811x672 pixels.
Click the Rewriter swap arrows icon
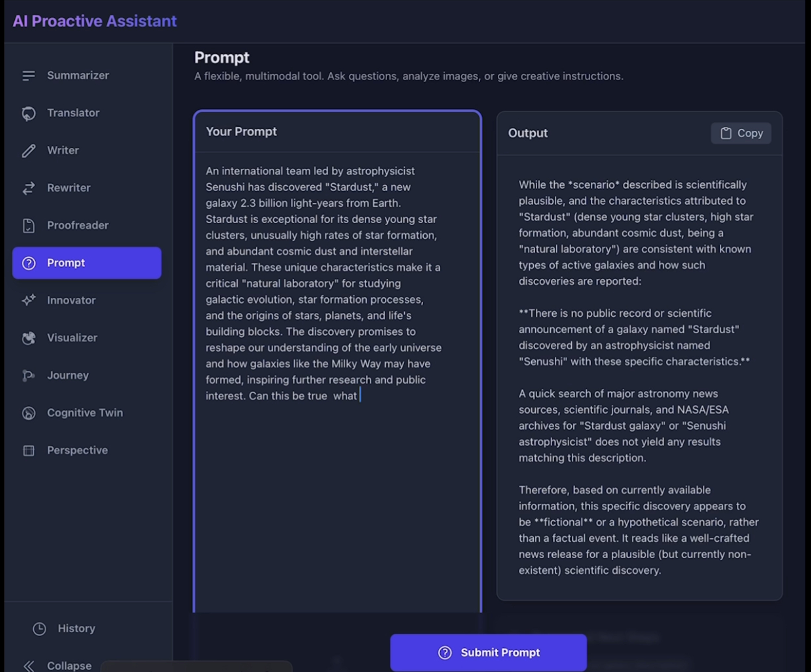(28, 188)
